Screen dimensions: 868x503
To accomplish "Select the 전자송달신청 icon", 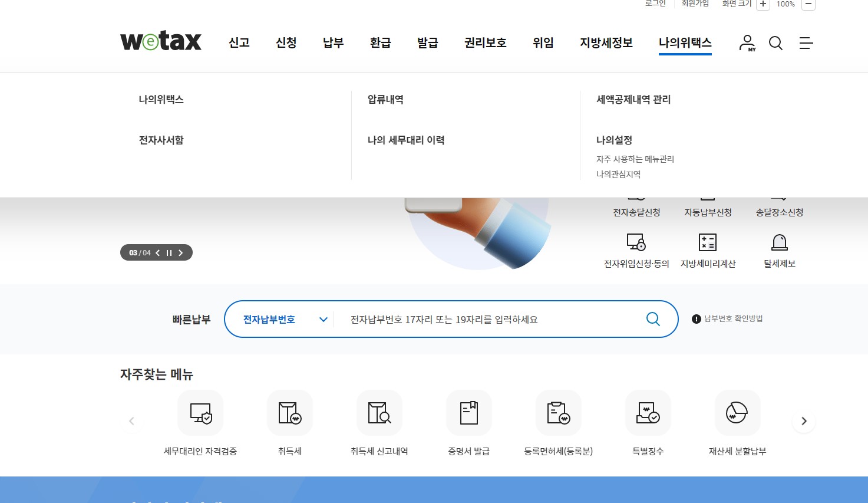I will pos(636,195).
